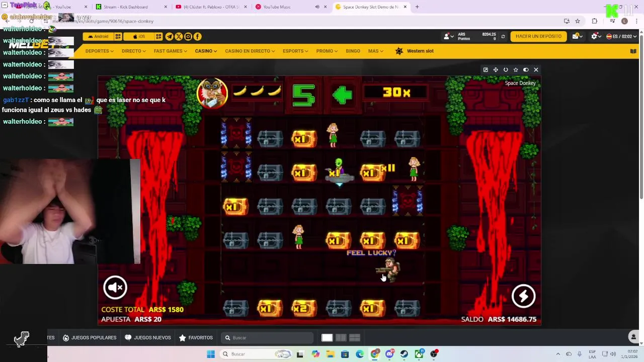Image resolution: width=644 pixels, height=362 pixels.
Task: Open the Casino menu
Action: (206, 51)
